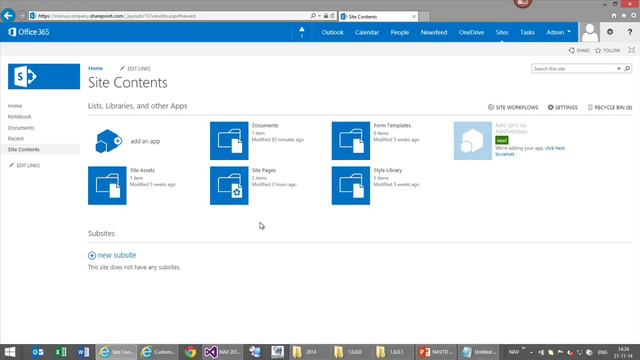This screenshot has height=360, width=640.
Task: Expand the address bar search dropdown
Action: click(x=319, y=16)
